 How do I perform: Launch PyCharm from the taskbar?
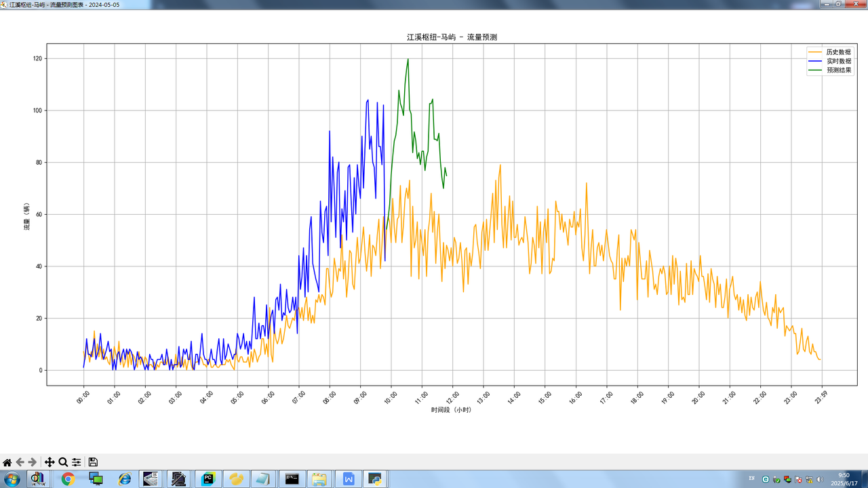click(208, 479)
